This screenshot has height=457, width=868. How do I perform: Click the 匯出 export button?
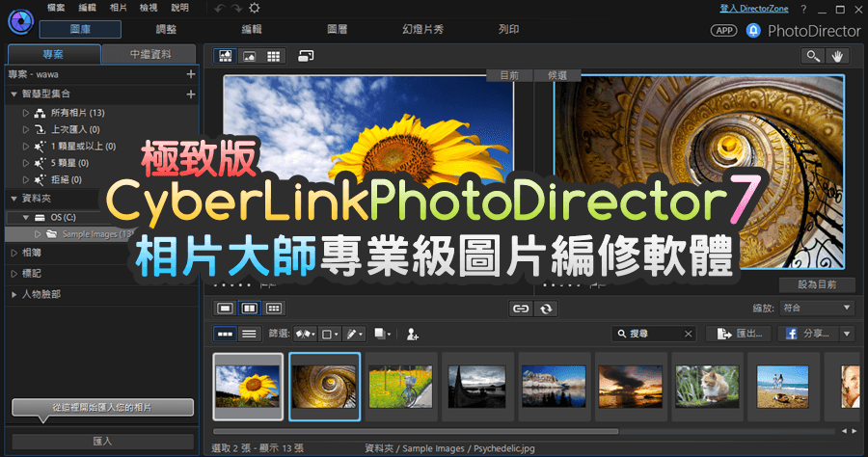point(739,334)
